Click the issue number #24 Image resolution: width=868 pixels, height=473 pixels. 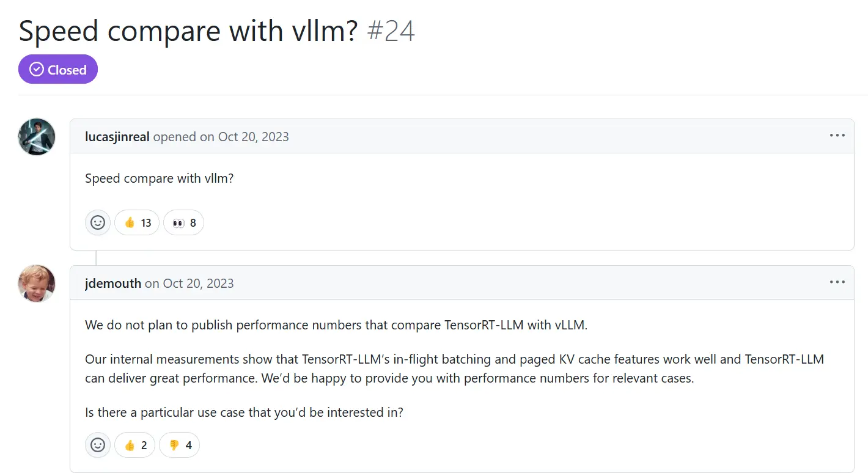[x=391, y=31]
